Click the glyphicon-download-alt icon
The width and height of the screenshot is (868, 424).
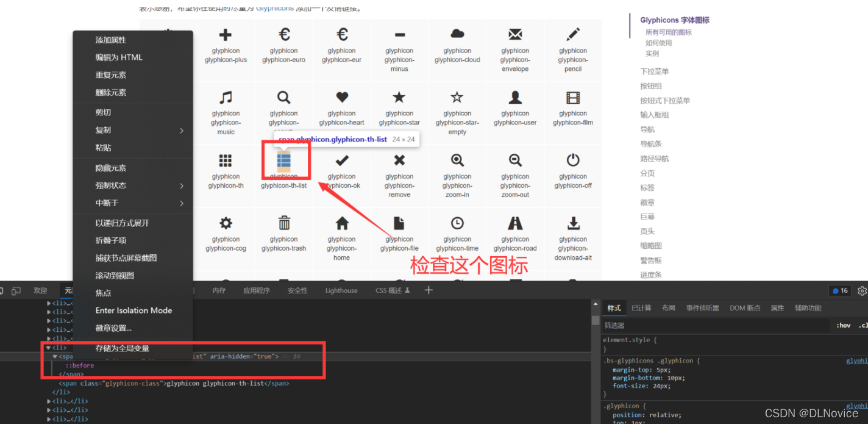(x=573, y=223)
